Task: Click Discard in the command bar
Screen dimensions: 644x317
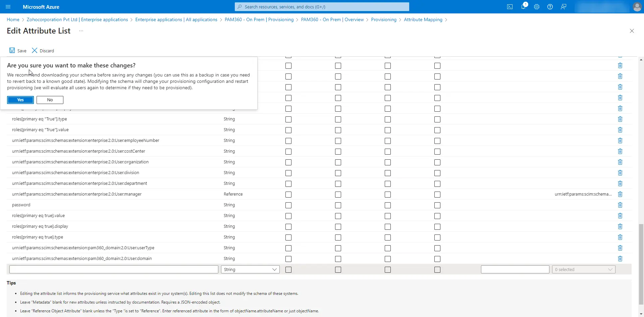Action: [x=43, y=51]
